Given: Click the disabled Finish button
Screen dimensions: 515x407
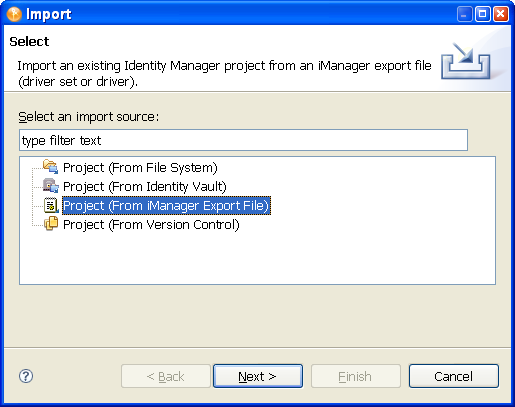Looking at the screenshot, I should [x=355, y=376].
